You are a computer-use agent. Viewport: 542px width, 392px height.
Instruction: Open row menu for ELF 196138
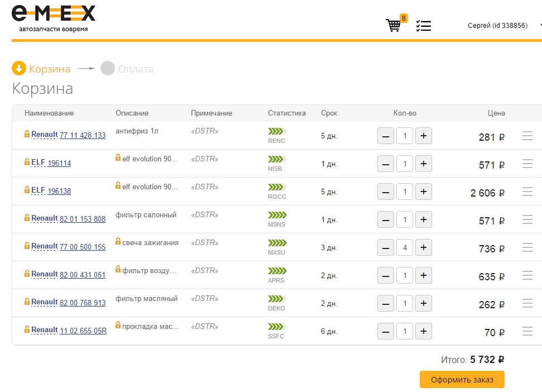(x=527, y=192)
